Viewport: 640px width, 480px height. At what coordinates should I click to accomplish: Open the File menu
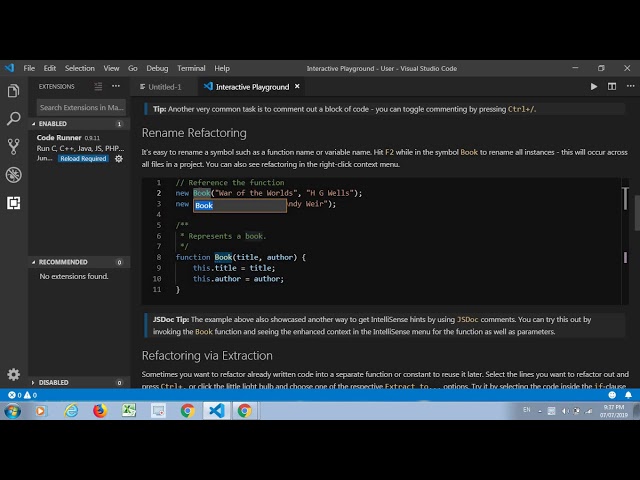click(x=29, y=68)
